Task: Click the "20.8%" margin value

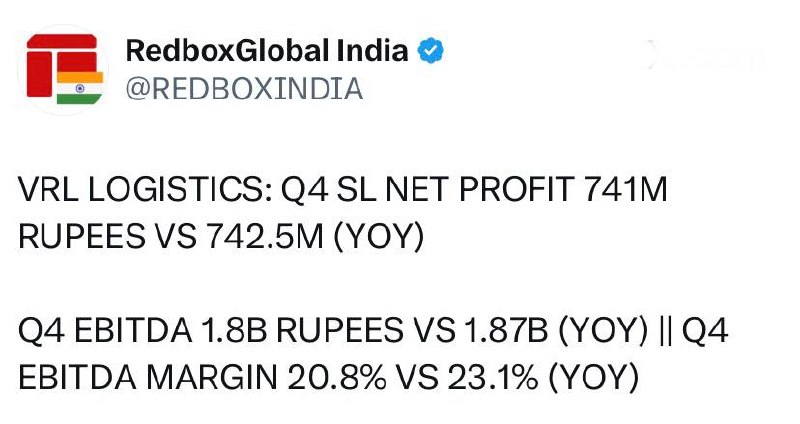Action: point(337,378)
